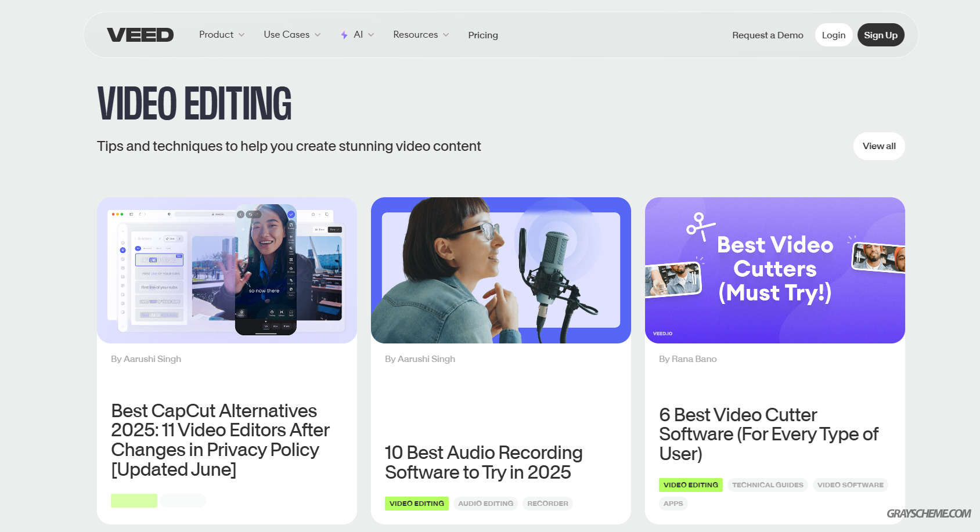The width and height of the screenshot is (980, 532).
Task: Click 'By Aarushi Singh' on audio recording article
Action: [x=420, y=359]
